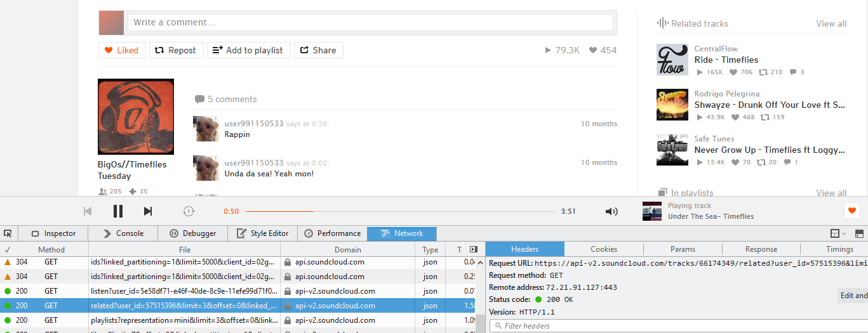Click the Rodrigo Pelegrina track artwork
The height and width of the screenshot is (333, 868).
point(672,105)
